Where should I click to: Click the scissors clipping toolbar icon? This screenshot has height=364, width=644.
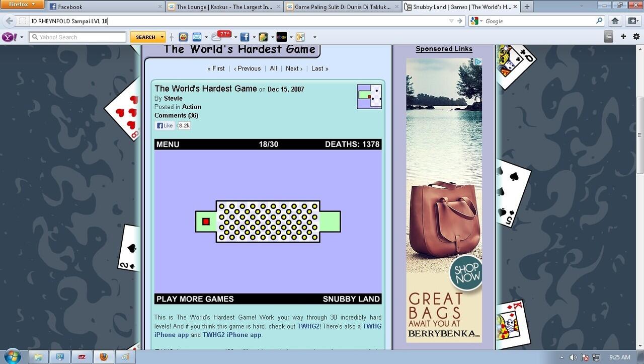click(x=300, y=37)
